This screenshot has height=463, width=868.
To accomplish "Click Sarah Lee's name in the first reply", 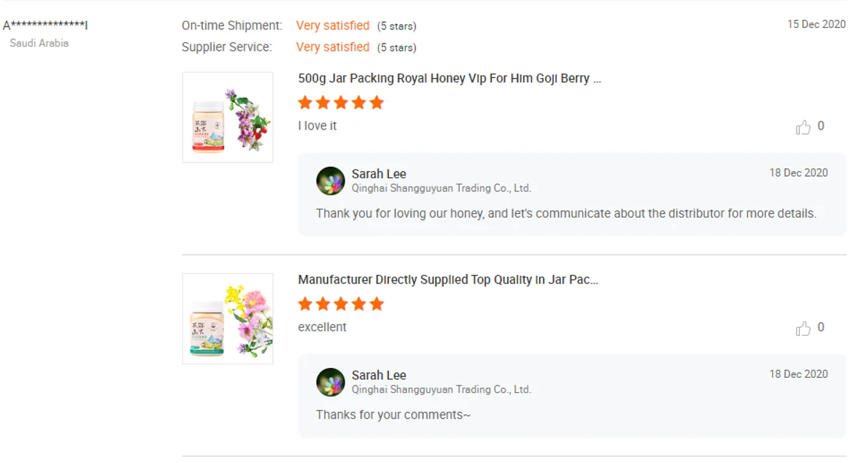I will coord(379,174).
